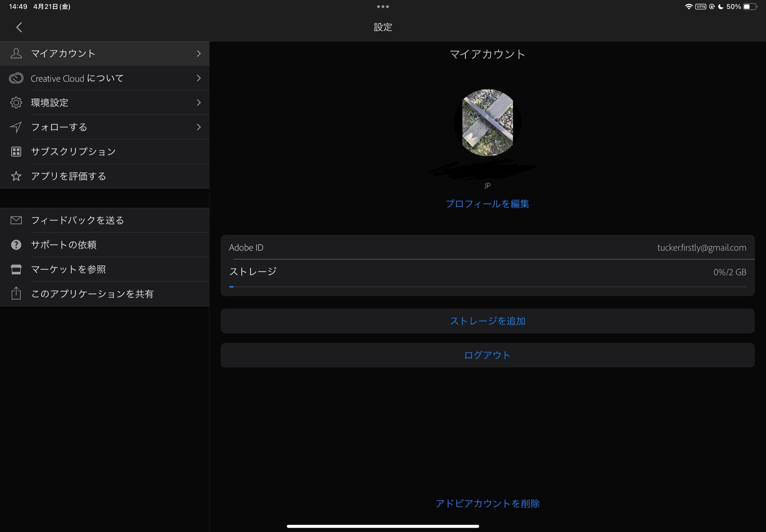Open the サブスクリプション menu item

click(73, 152)
